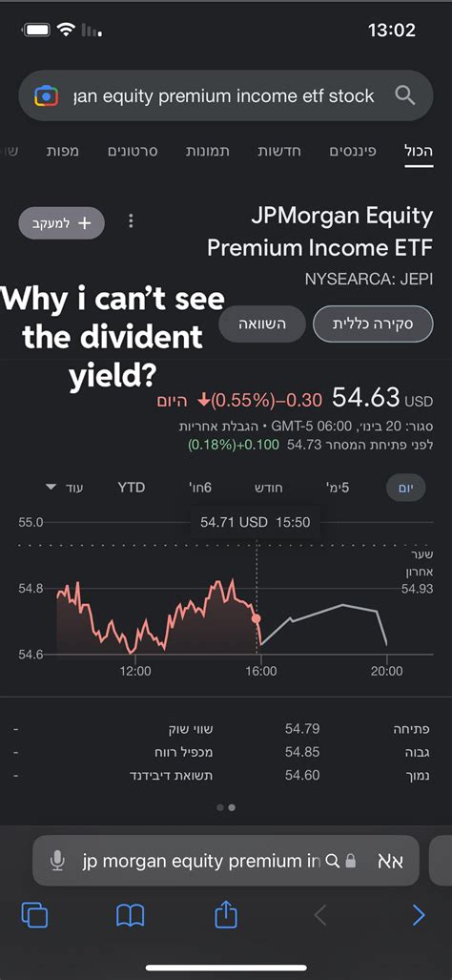Select the YTD chart range

131,488
